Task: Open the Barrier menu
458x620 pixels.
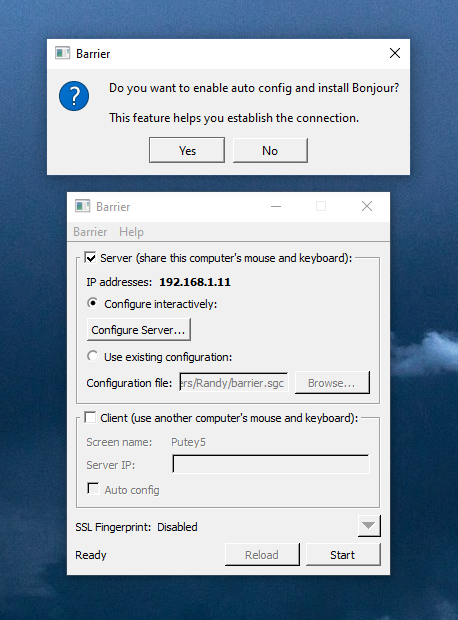Action: click(90, 232)
